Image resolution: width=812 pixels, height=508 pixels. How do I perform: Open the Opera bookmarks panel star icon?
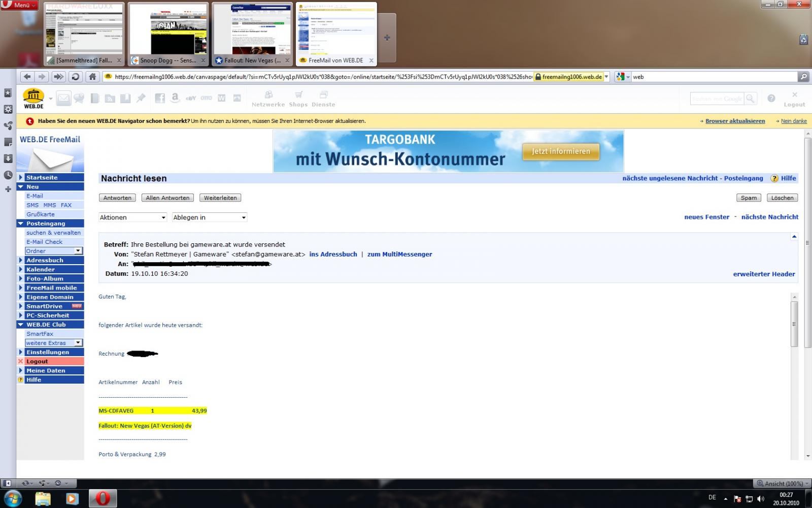point(8,93)
